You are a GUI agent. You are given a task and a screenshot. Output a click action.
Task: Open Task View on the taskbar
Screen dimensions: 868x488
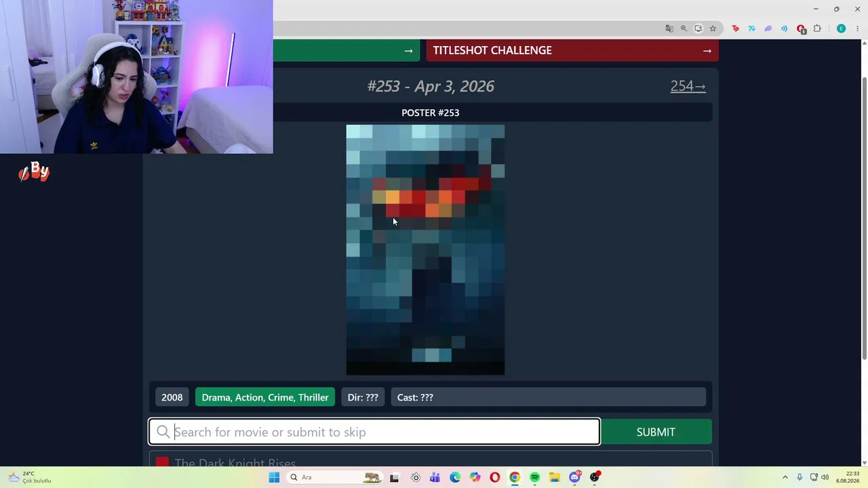[x=394, y=477]
